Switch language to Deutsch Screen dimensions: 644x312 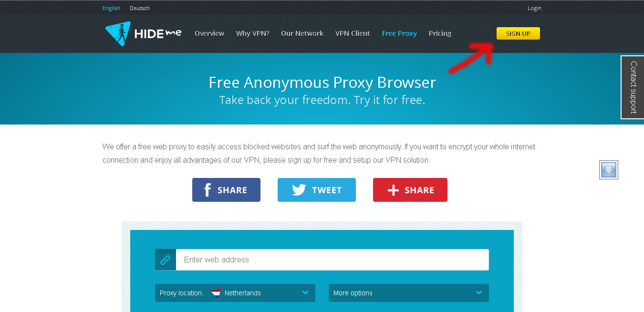[x=140, y=8]
